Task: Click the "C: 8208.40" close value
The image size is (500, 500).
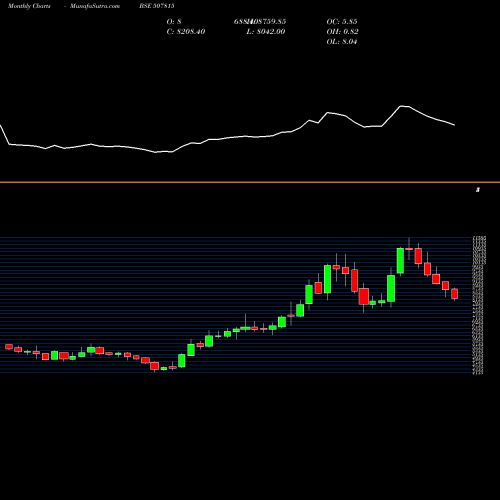Action: click(x=186, y=32)
